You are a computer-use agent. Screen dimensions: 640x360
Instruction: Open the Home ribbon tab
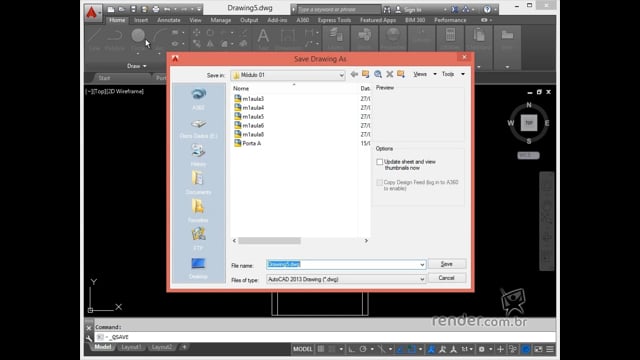pos(117,20)
